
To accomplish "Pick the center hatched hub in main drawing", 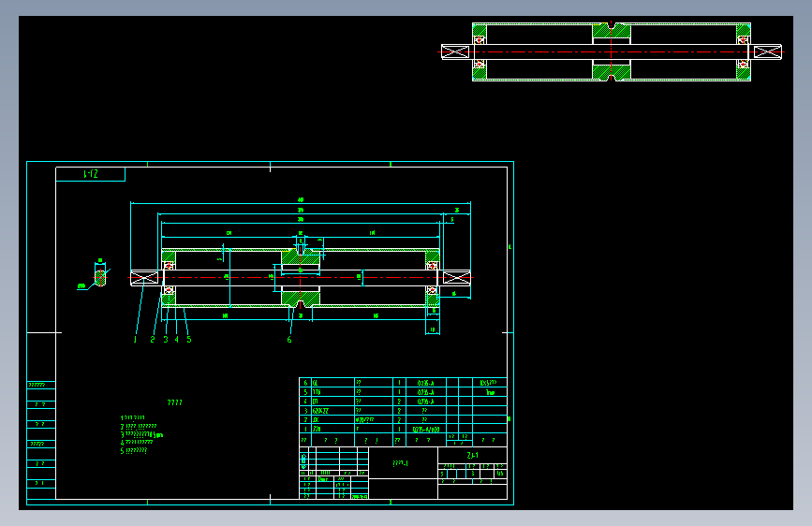I will 301,277.
